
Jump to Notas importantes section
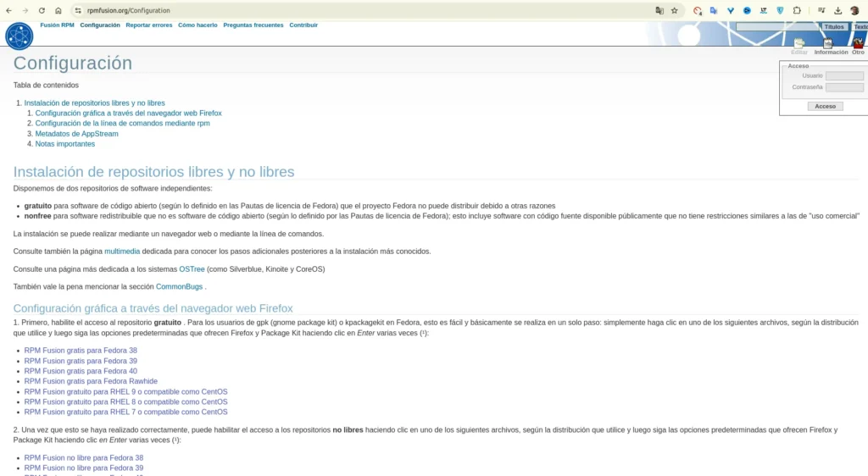[x=64, y=144]
